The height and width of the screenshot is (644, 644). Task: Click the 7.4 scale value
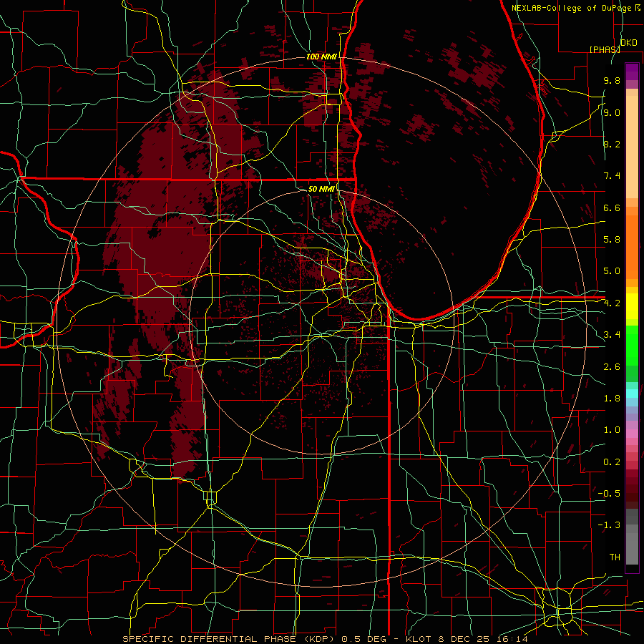(612, 176)
